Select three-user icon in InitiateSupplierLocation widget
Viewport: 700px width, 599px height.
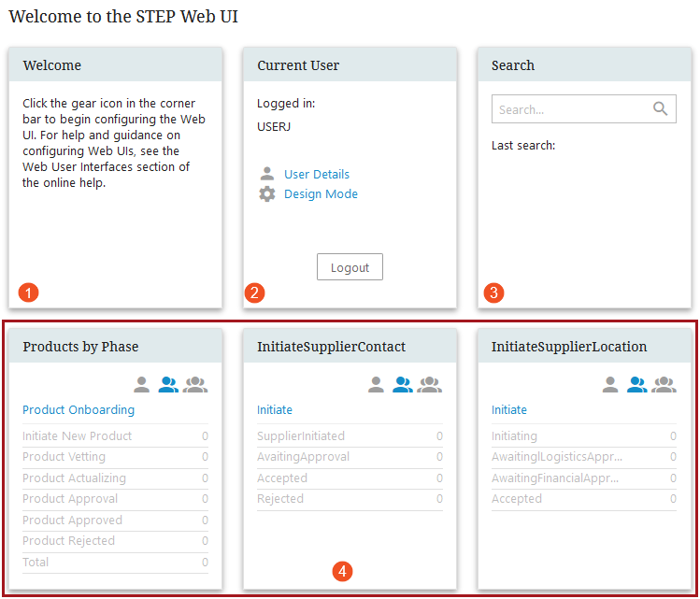664,384
